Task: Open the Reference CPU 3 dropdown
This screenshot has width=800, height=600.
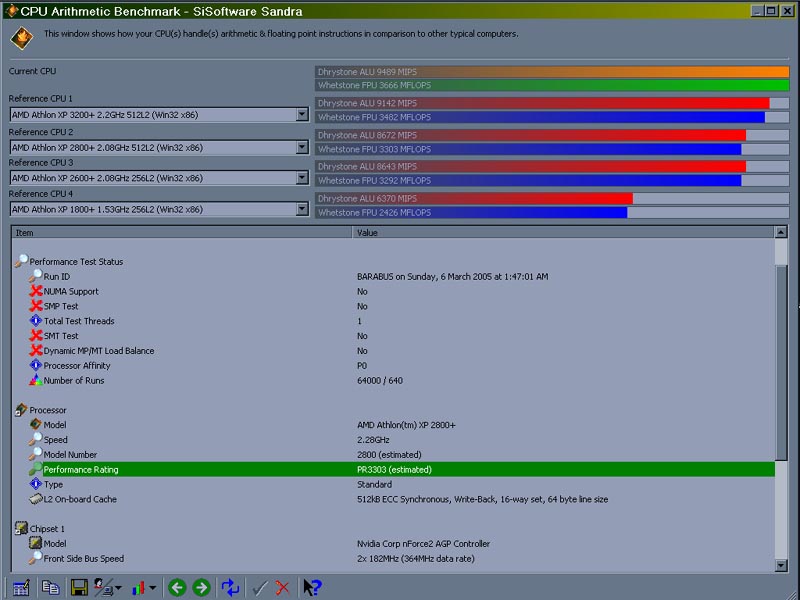Action: 302,178
